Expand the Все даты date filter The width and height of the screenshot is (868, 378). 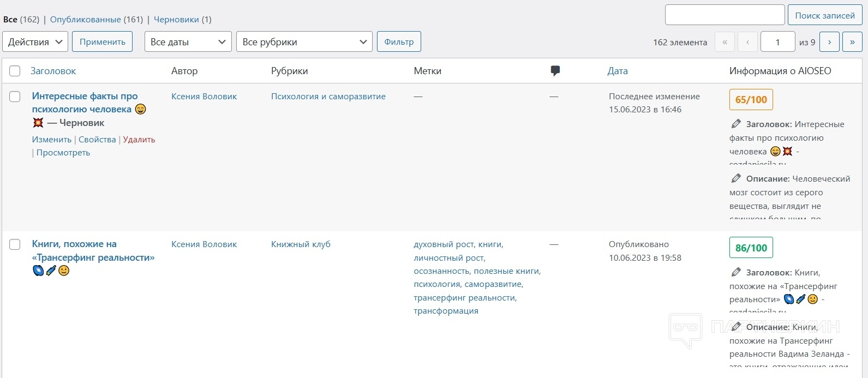[188, 42]
